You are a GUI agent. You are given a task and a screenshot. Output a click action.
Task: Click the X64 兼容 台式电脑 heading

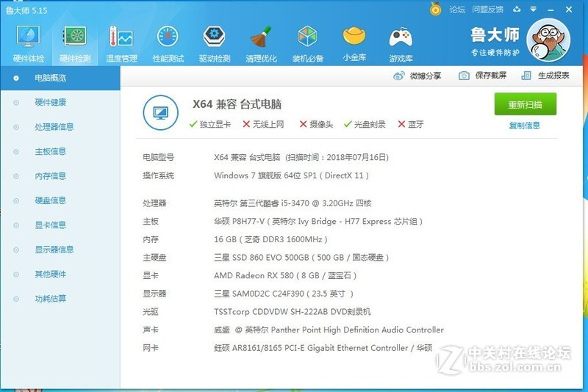click(x=237, y=104)
